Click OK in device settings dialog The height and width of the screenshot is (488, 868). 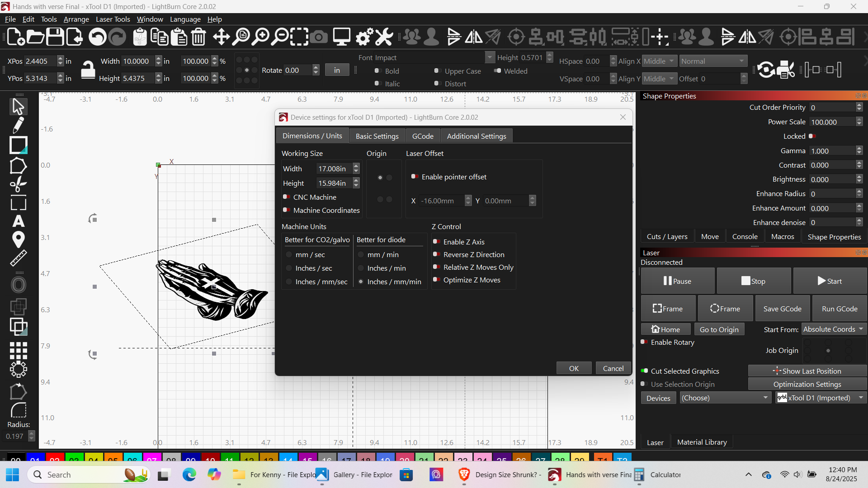click(574, 368)
